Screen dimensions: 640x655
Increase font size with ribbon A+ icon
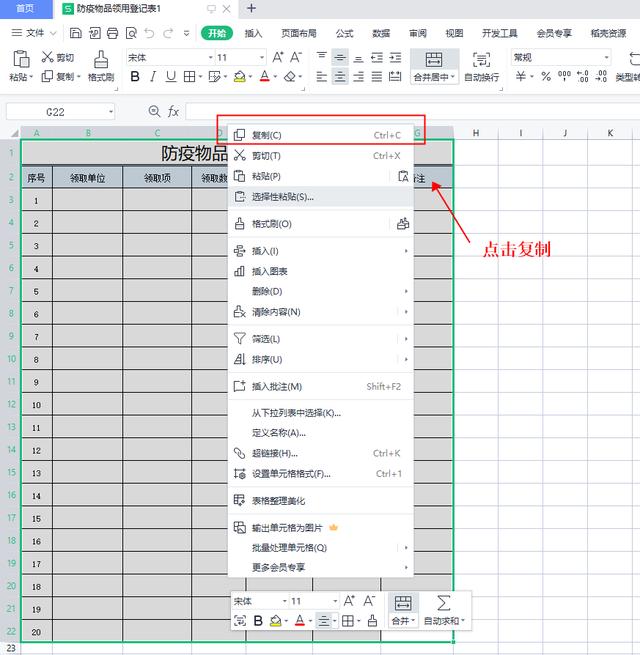(278, 57)
